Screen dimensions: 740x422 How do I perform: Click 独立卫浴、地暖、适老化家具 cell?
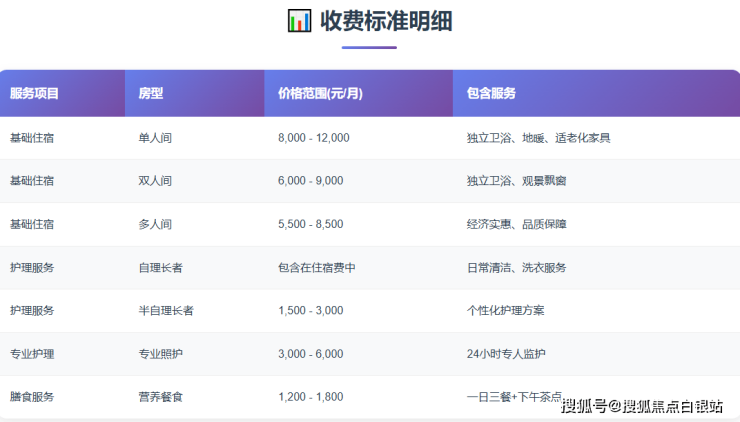(x=538, y=138)
